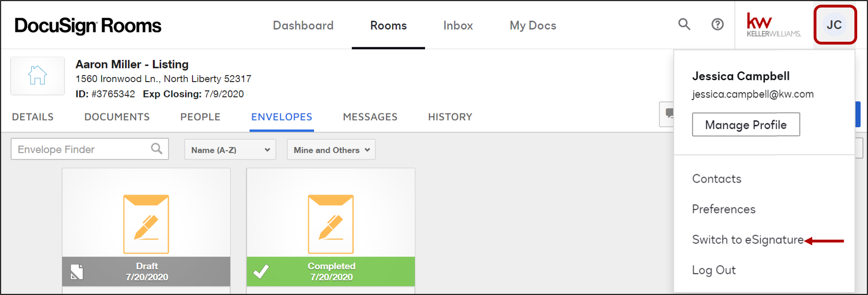The image size is (868, 295).
Task: Click the Manage Profile button
Action: (746, 124)
